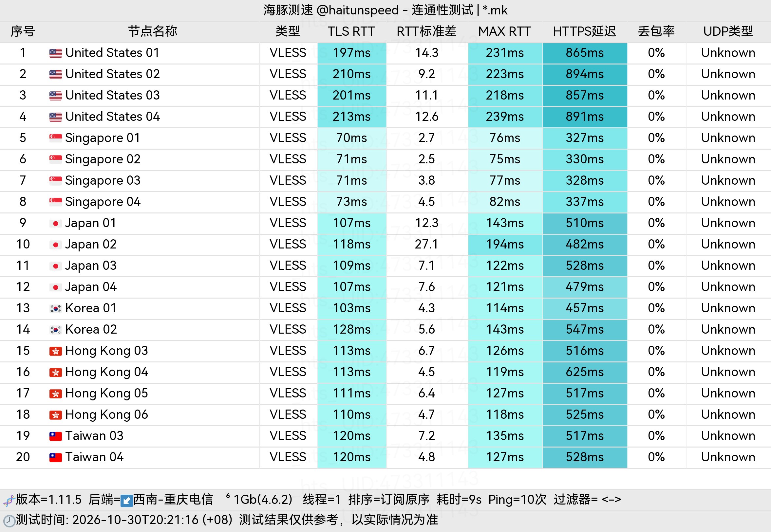Screen dimensions: 771x532
Task: Click the 547ms cell in the Korea 02 row
Action: (585, 330)
